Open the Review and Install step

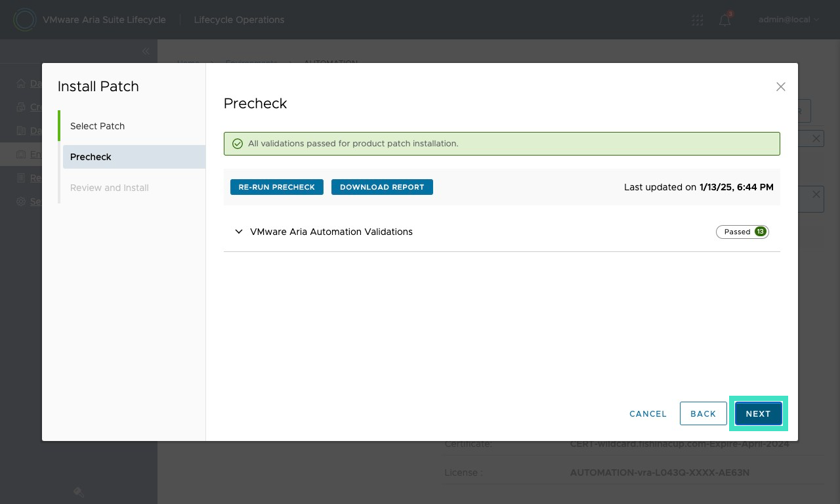(110, 188)
